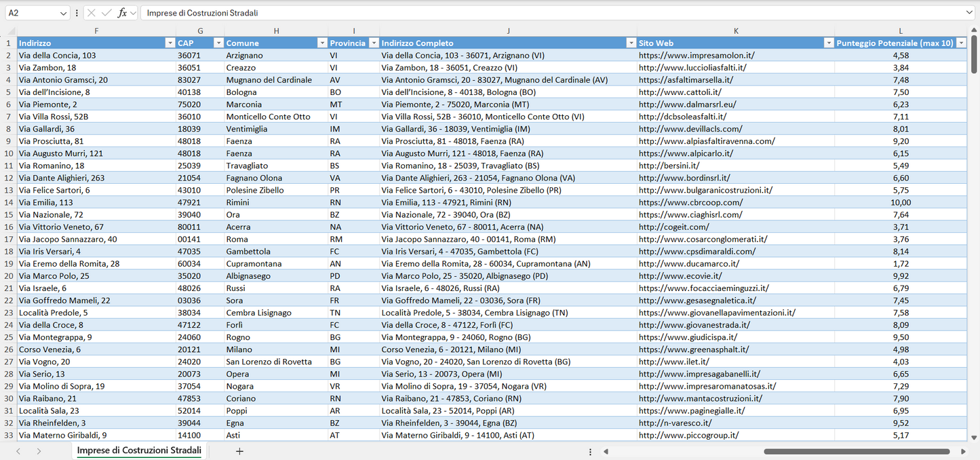Open the Name Box dropdown arrow

pos(64,13)
